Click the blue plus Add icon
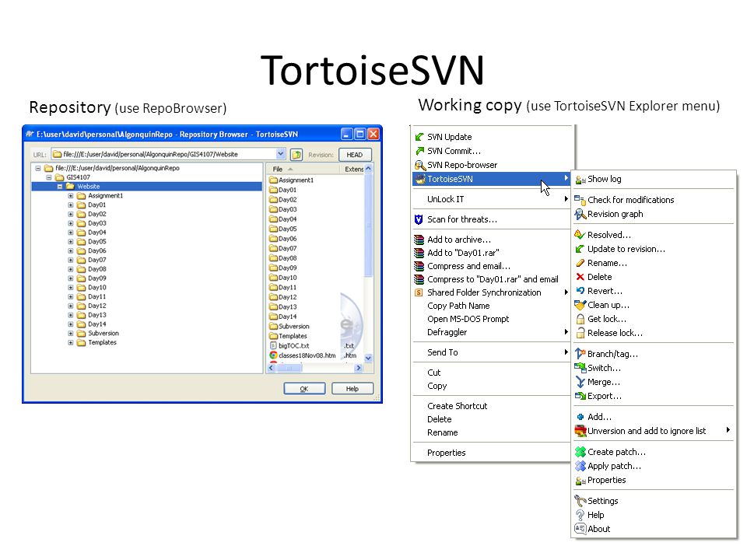 (580, 417)
